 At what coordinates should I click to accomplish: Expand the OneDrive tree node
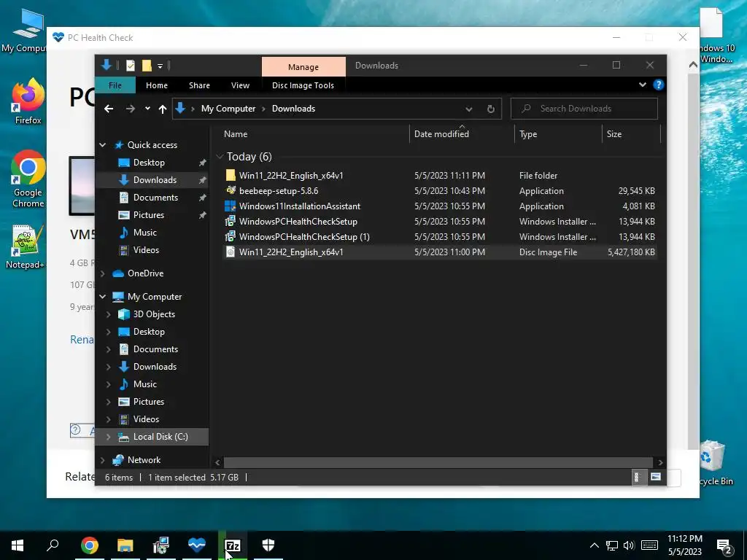(x=102, y=273)
